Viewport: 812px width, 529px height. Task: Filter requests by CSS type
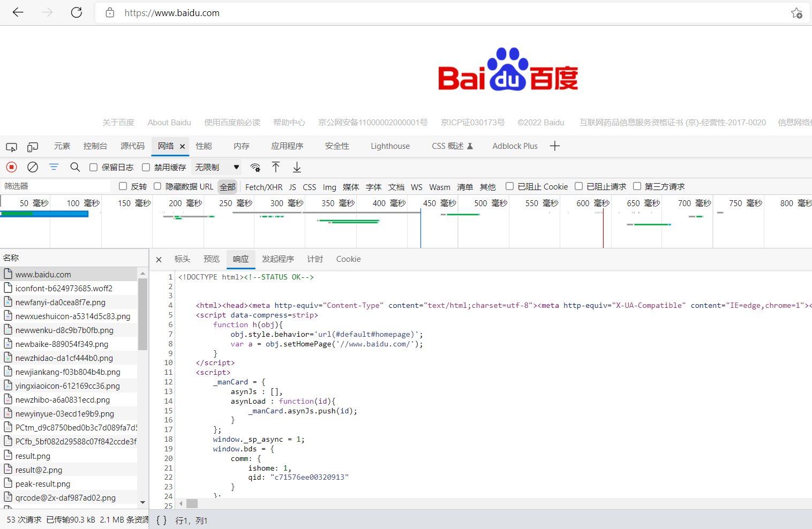[310, 187]
